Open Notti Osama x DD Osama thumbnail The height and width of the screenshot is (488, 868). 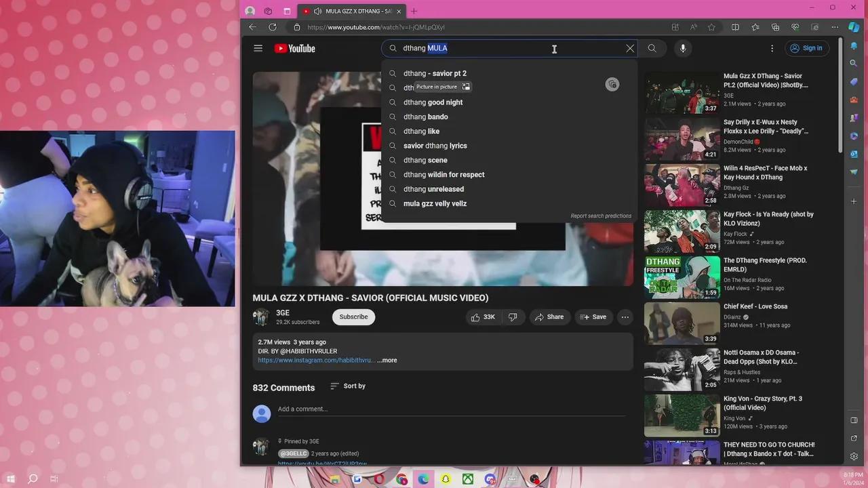coord(682,370)
